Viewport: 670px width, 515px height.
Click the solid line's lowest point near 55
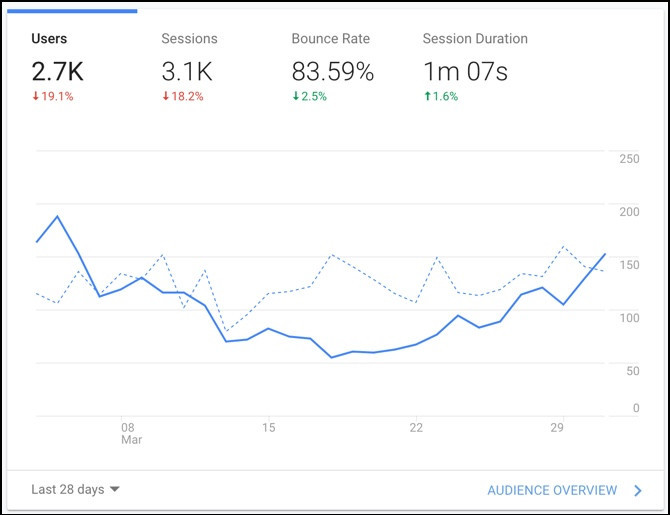[332, 357]
